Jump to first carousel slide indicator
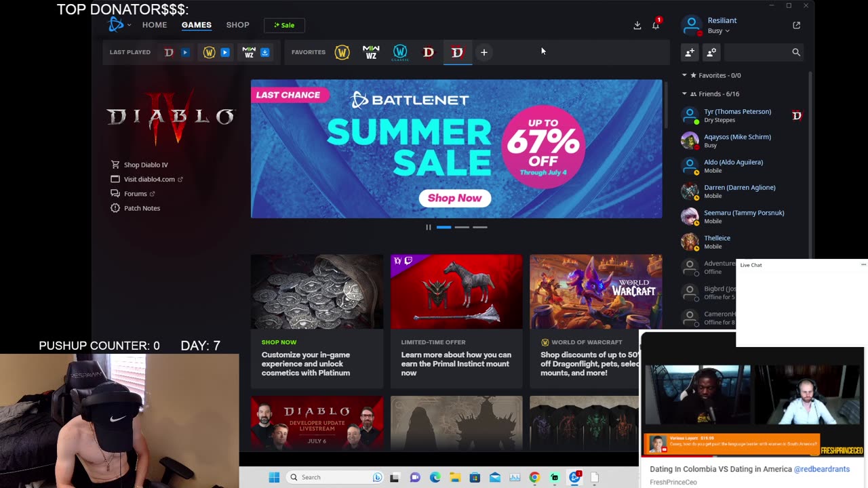This screenshot has height=488, width=868. point(443,227)
